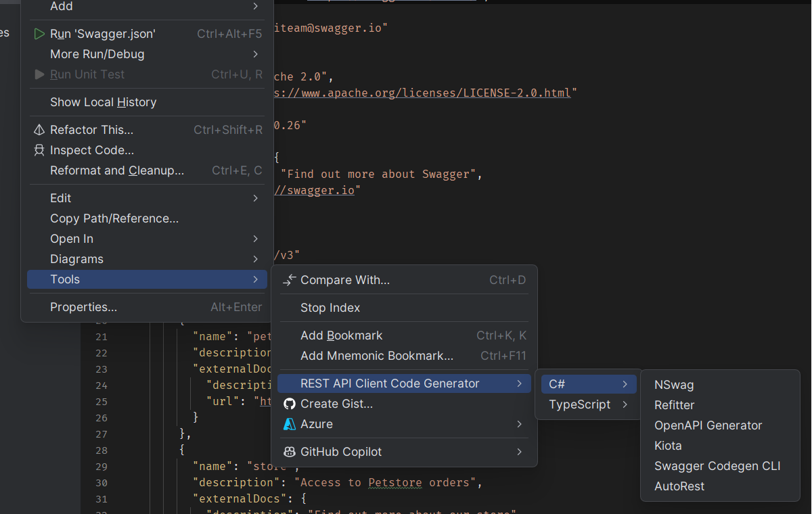812x514 pixels.
Task: Click the GitHub icon beside Create Gist
Action: [290, 404]
